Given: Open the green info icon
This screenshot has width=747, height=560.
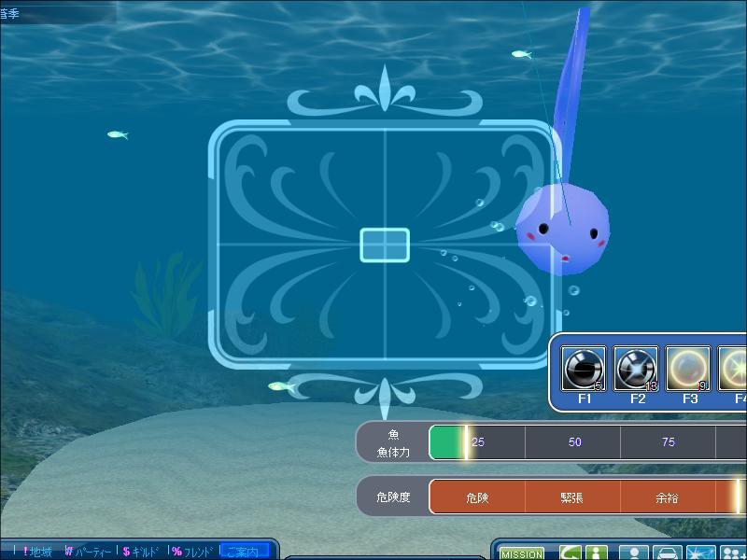Looking at the screenshot, I should coord(597,553).
